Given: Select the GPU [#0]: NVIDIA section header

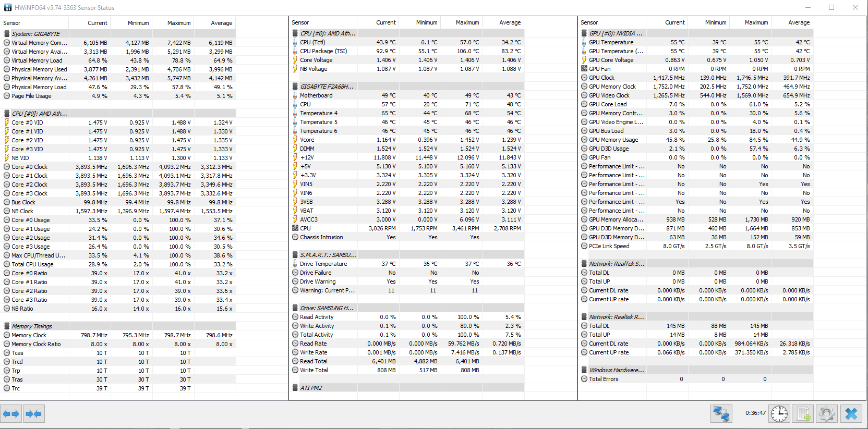Looking at the screenshot, I should click(x=616, y=33).
